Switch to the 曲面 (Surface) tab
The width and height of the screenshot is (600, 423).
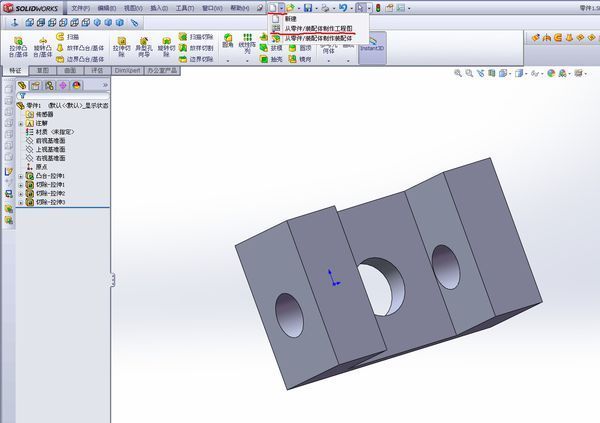point(70,71)
